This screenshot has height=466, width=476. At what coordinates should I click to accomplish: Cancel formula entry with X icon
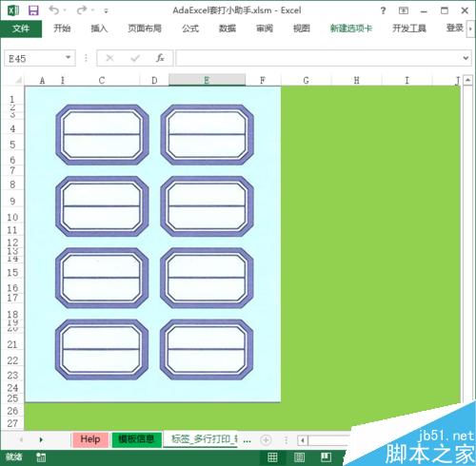109,58
